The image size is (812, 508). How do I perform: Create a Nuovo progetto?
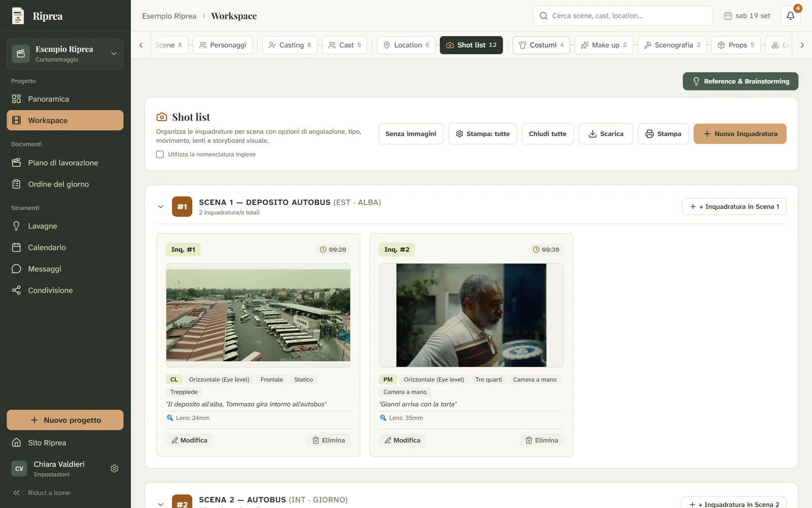click(65, 420)
